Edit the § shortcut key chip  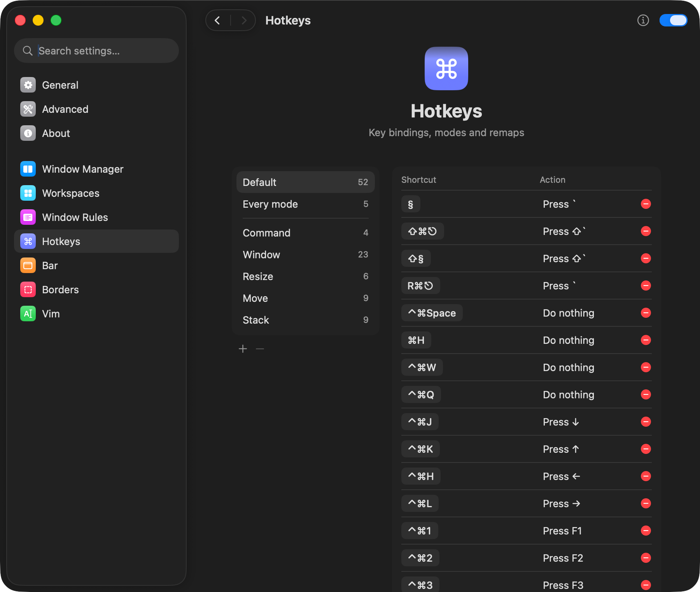(411, 204)
